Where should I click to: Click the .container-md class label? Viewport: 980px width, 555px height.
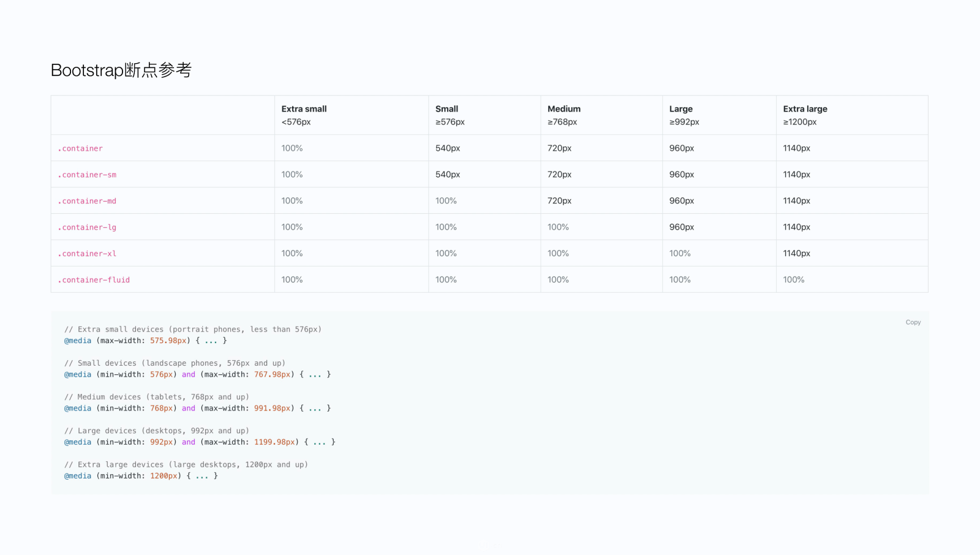[x=87, y=201]
